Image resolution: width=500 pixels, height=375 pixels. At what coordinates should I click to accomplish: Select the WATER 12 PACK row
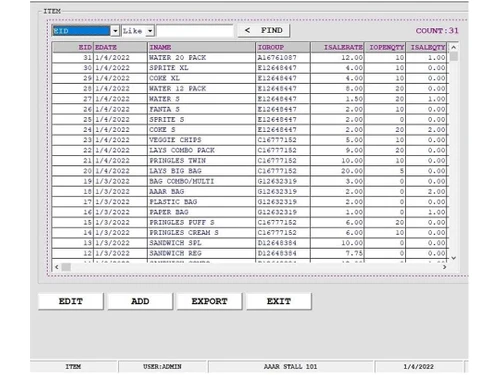click(x=249, y=89)
